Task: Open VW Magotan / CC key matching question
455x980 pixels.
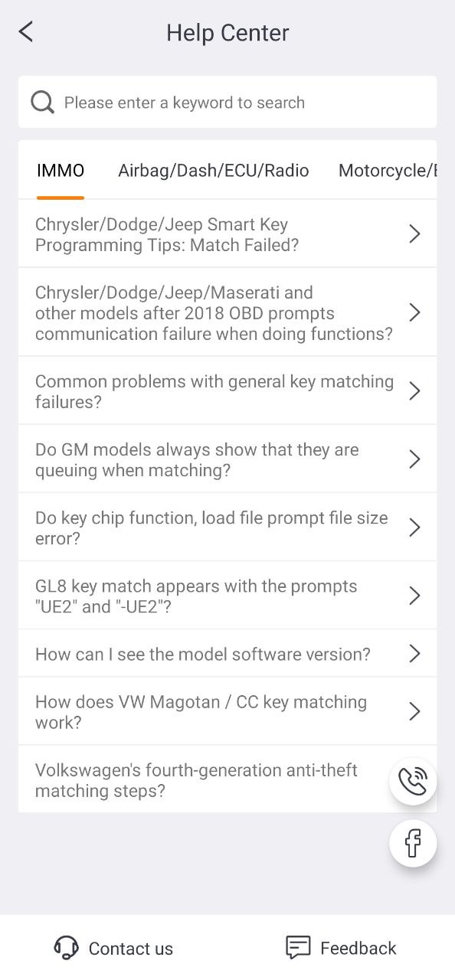Action: coord(227,711)
